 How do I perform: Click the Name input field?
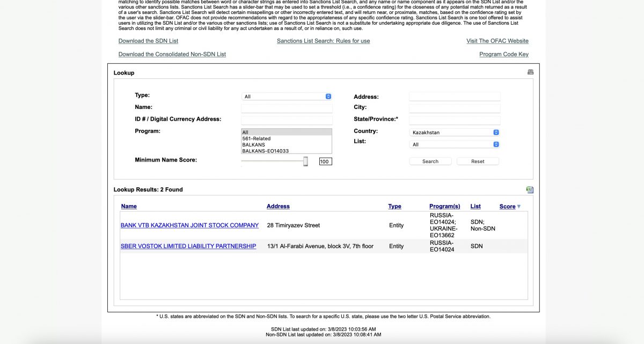pos(287,108)
